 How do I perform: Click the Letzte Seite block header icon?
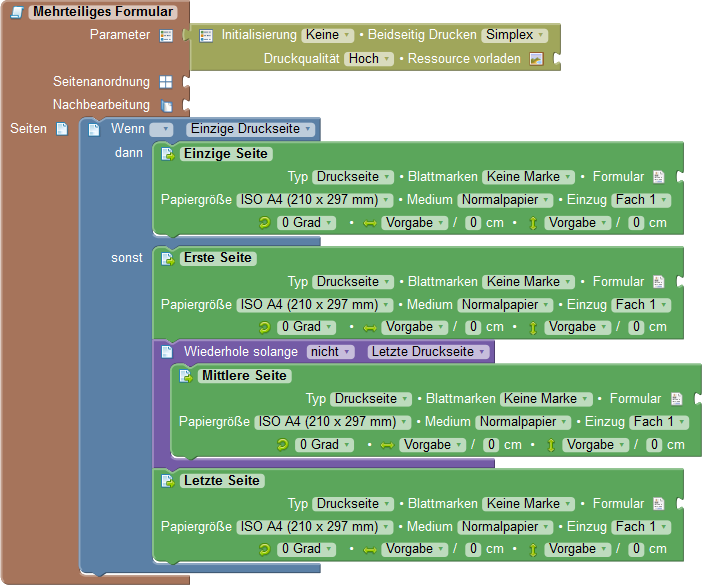pyautogui.click(x=168, y=481)
